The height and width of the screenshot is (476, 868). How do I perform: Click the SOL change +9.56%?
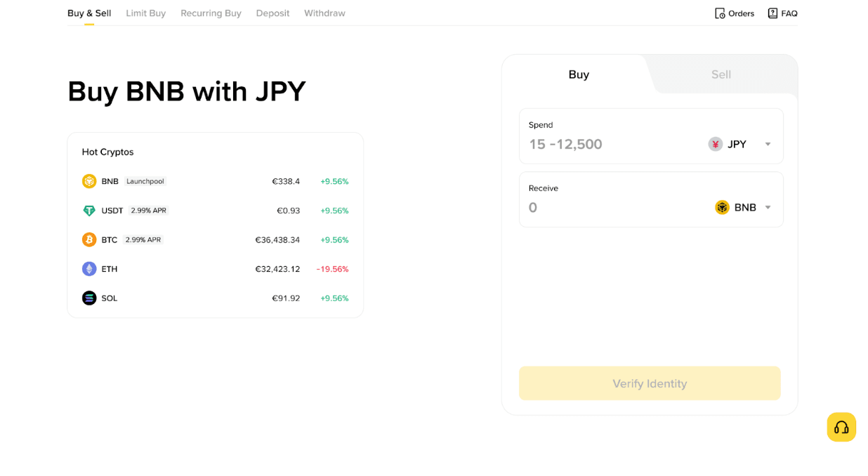click(334, 298)
